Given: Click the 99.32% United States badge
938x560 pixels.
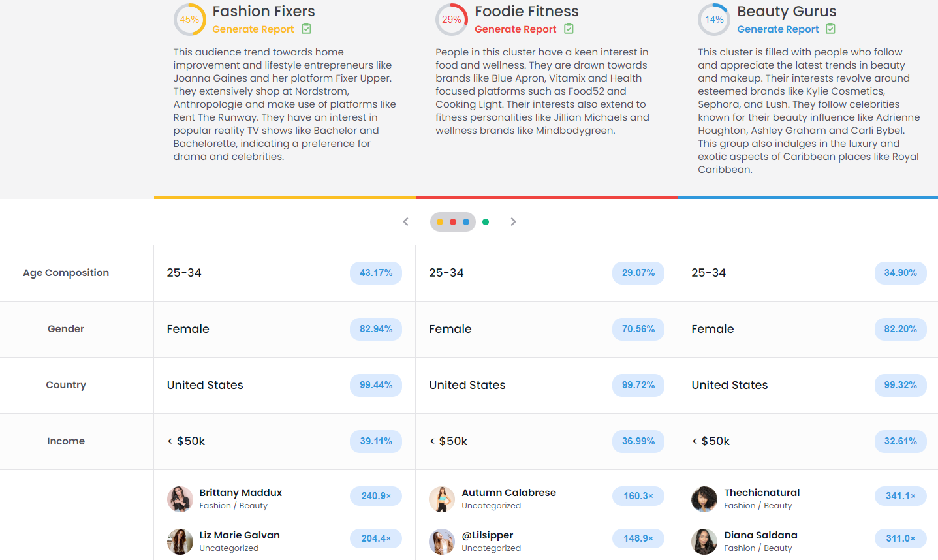Looking at the screenshot, I should tap(901, 385).
